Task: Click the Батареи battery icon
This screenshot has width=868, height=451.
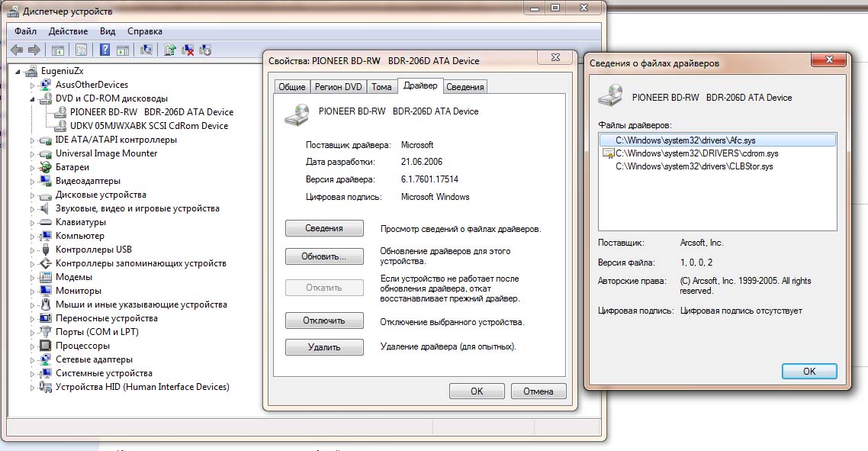Action: (x=46, y=167)
